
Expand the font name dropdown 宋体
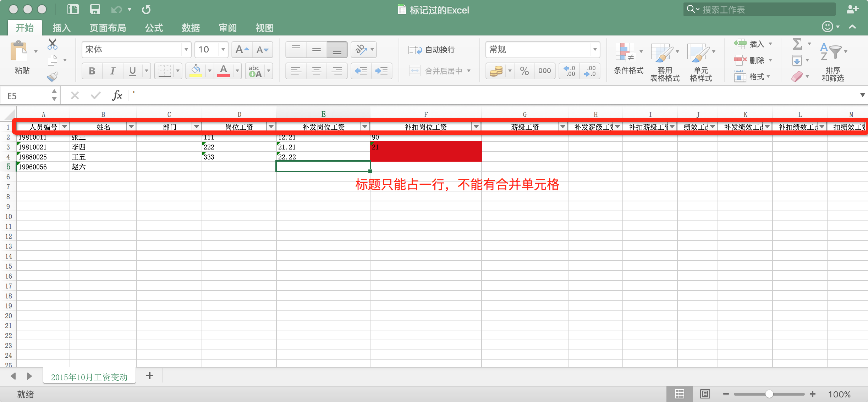(186, 50)
